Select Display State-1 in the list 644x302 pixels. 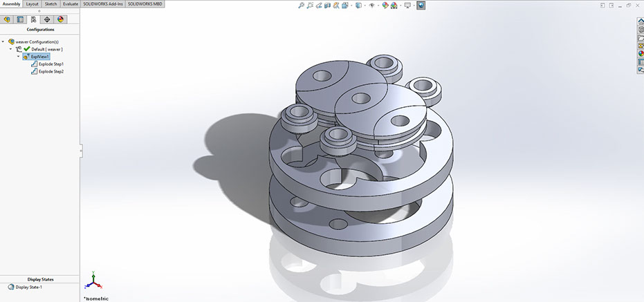[x=28, y=287]
